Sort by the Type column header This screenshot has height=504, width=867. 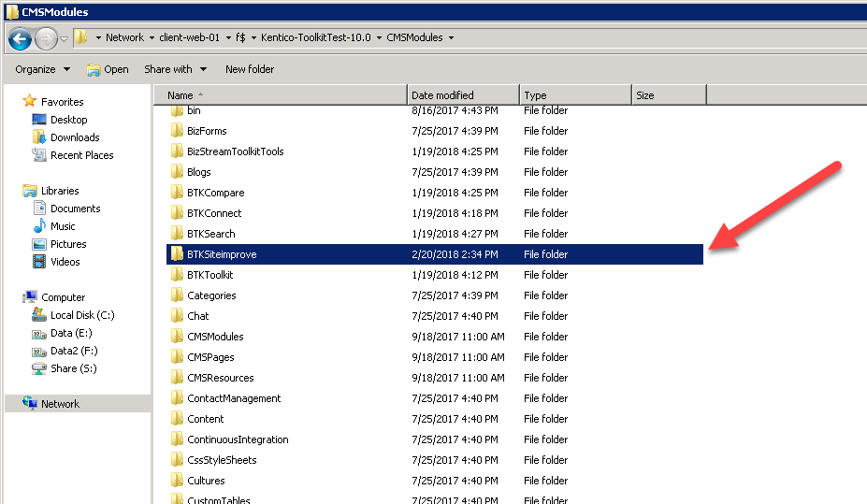pyautogui.click(x=575, y=95)
